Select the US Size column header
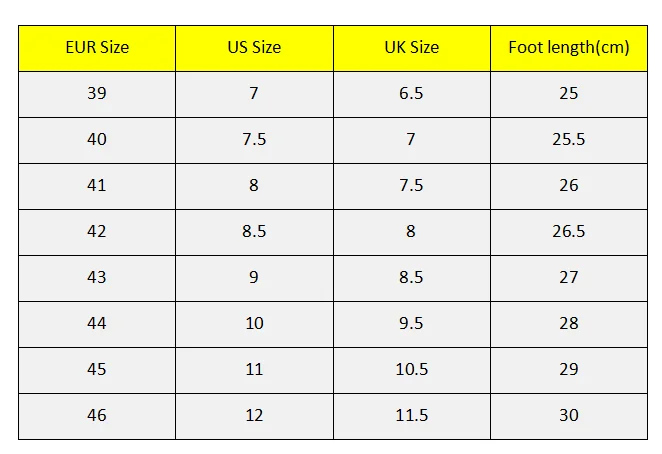This screenshot has height=454, width=662. click(x=254, y=48)
